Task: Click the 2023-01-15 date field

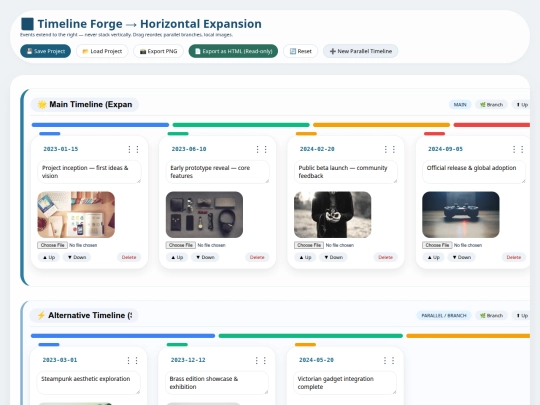Action: 61,149
